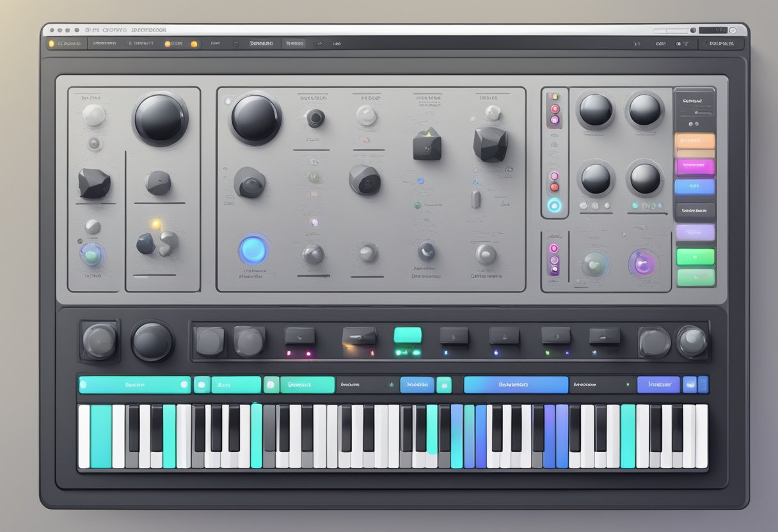The image size is (778, 532).
Task: Click the lavender button in the right sidebar
Action: point(695,232)
